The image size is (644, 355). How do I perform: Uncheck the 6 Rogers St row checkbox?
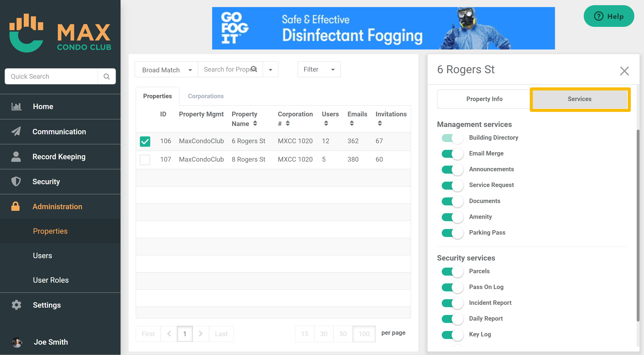point(145,141)
